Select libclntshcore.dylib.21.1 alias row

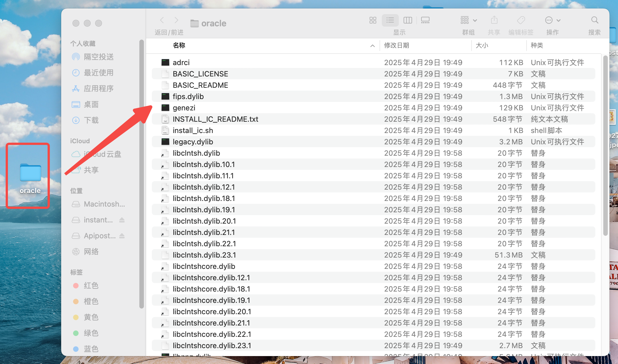click(x=373, y=323)
